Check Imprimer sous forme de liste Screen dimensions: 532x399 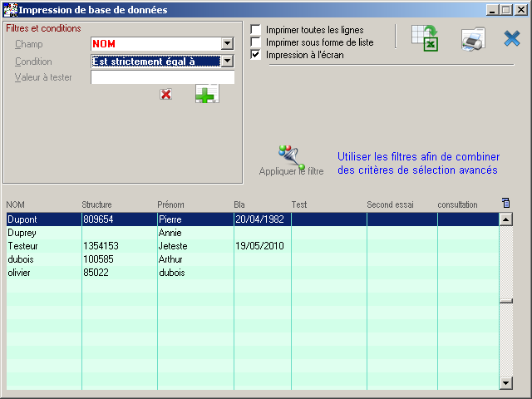(x=256, y=42)
